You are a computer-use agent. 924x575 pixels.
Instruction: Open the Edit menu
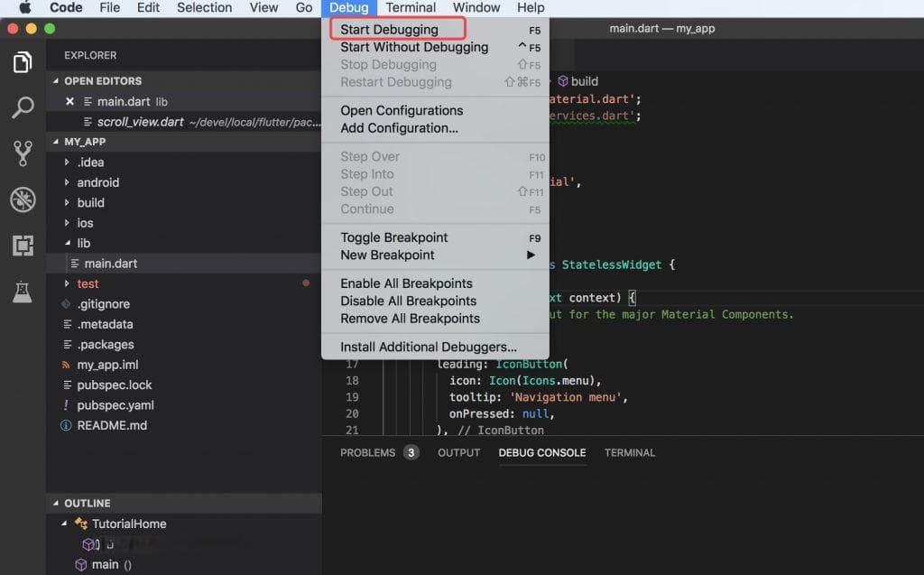click(x=148, y=7)
